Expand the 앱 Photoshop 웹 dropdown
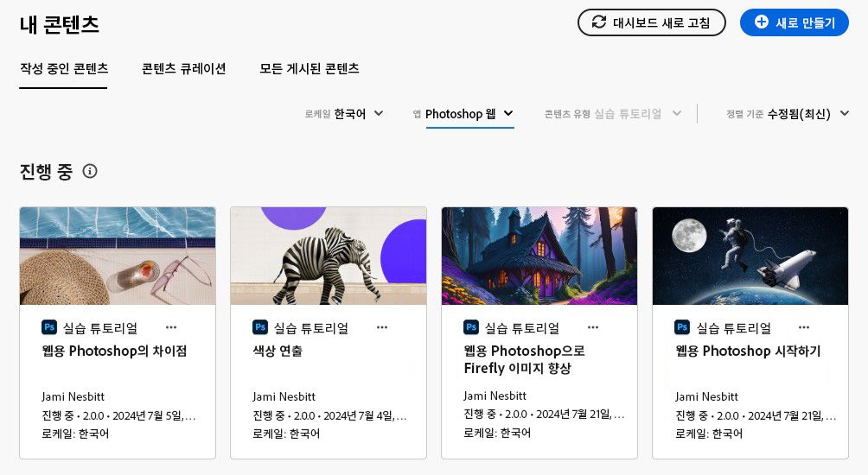The image size is (868, 475). click(463, 114)
